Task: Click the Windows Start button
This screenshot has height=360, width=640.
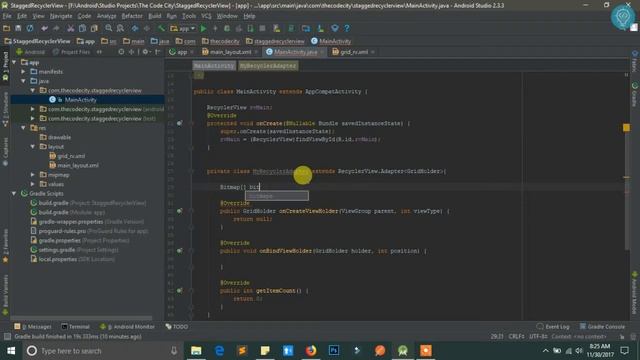Action: (x=11, y=351)
